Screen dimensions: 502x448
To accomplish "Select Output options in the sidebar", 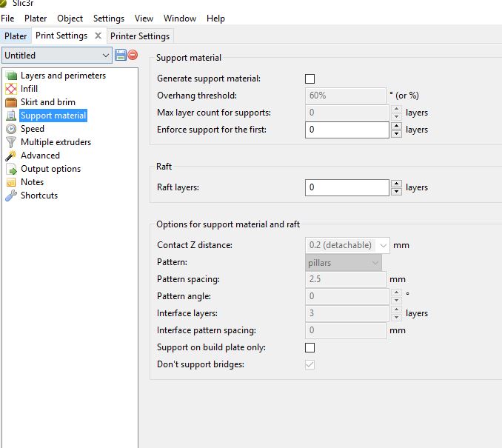I will coord(50,169).
